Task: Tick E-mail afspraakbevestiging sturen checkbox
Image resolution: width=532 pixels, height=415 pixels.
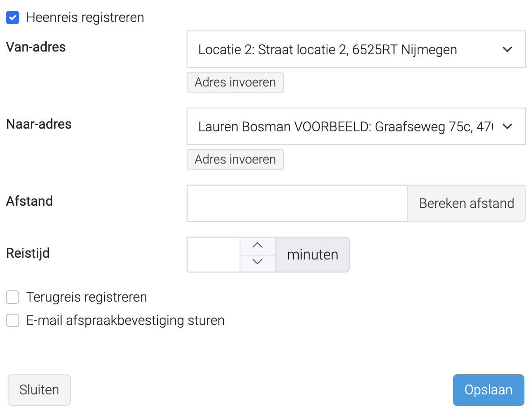Action: click(13, 320)
